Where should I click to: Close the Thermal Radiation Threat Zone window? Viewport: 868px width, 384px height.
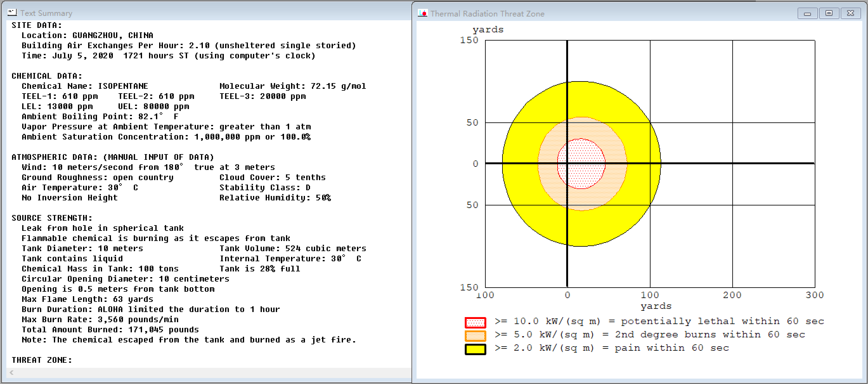851,14
